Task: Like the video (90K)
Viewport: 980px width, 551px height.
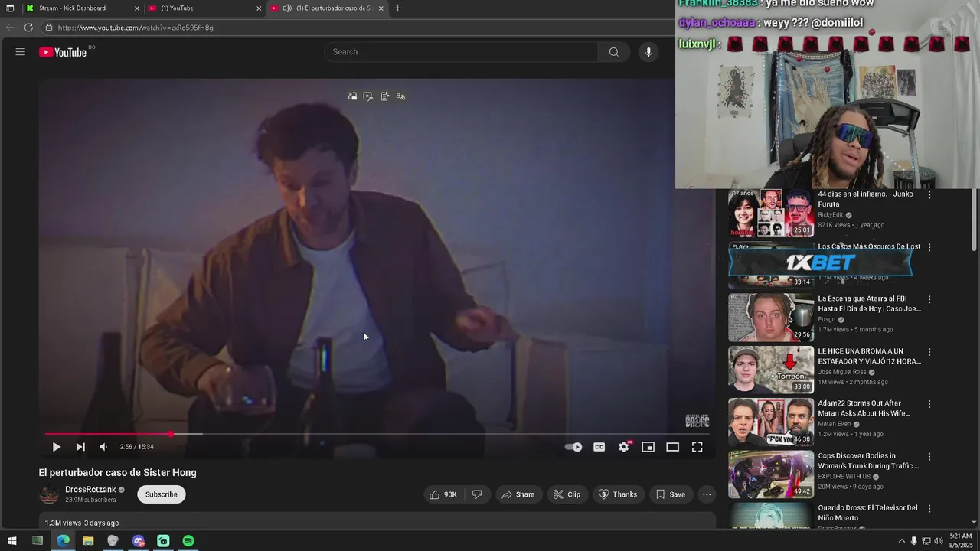Action: (443, 494)
